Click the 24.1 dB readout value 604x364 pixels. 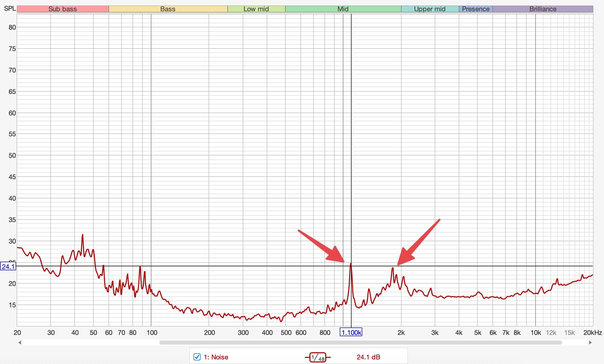[x=368, y=357]
